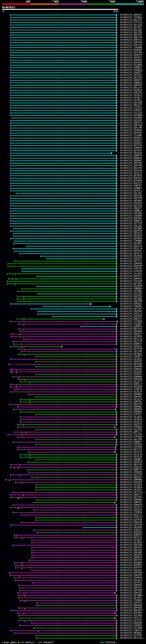This screenshot has width=146, height=644.
Task: Click arrowhead ending the B9EZX0 green bar
Action: (104, 319)
